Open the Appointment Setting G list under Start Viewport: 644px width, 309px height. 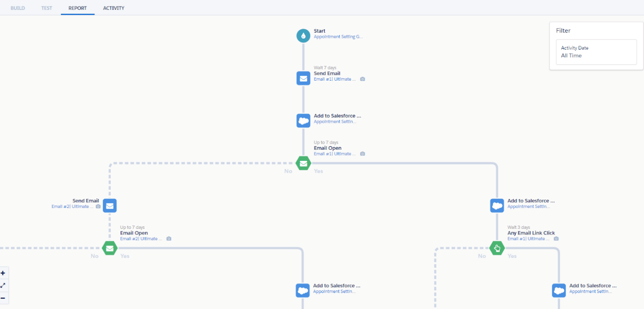click(338, 37)
